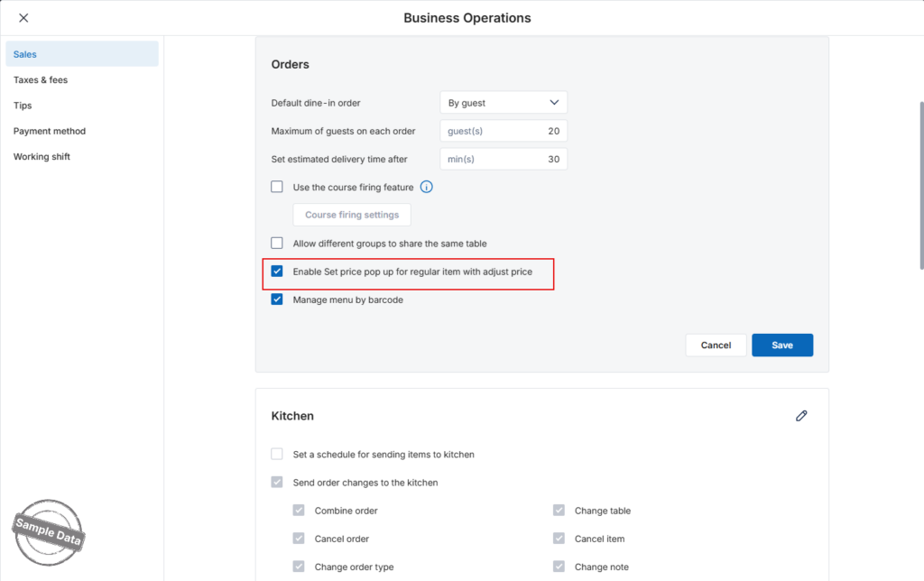Click the Save button
The width and height of the screenshot is (924, 581).
click(782, 346)
